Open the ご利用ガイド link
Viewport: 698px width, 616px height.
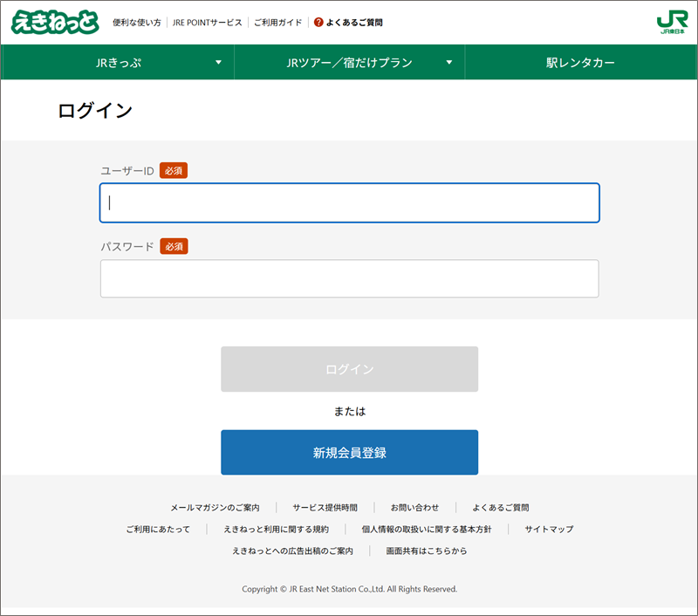pyautogui.click(x=277, y=23)
